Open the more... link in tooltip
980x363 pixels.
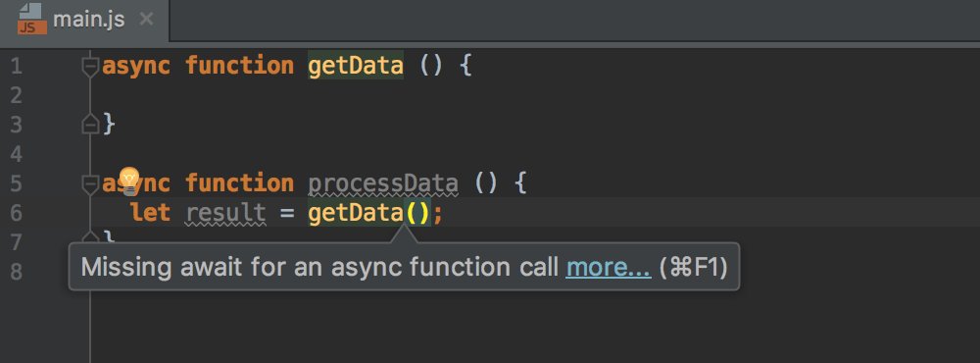[x=609, y=267]
